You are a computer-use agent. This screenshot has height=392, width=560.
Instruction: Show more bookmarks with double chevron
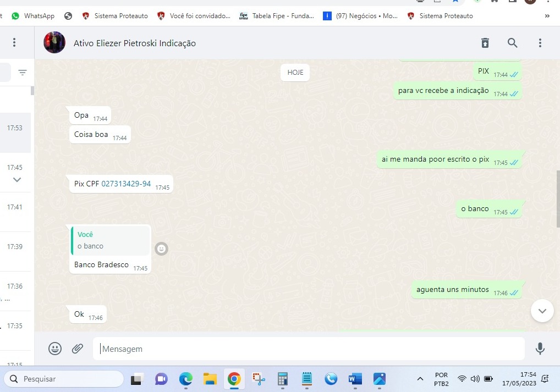pyautogui.click(x=547, y=16)
